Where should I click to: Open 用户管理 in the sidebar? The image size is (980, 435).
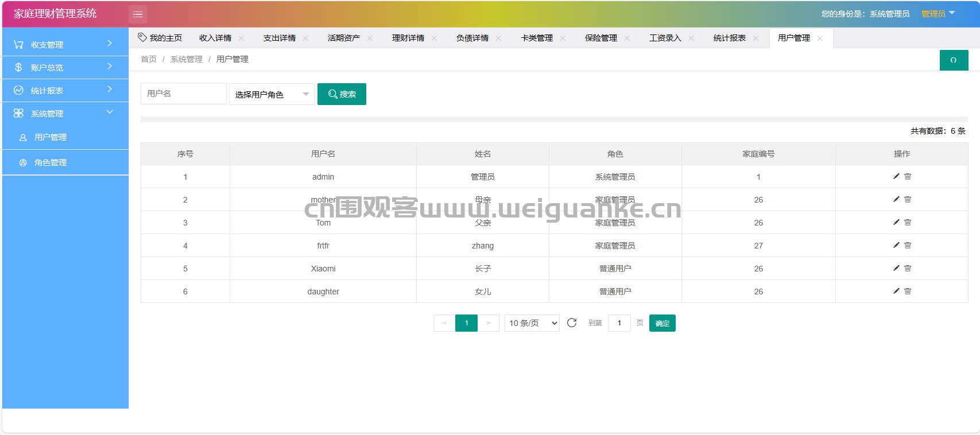click(x=65, y=137)
